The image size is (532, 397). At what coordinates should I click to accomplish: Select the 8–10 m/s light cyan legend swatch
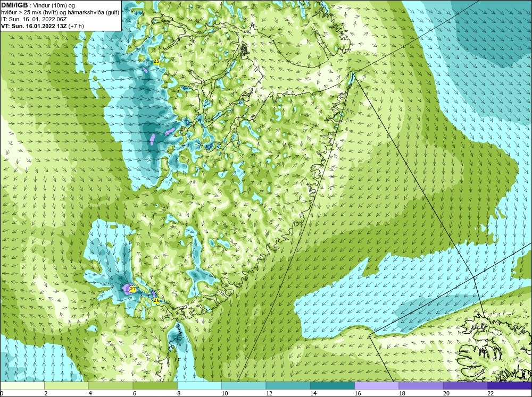point(199,386)
